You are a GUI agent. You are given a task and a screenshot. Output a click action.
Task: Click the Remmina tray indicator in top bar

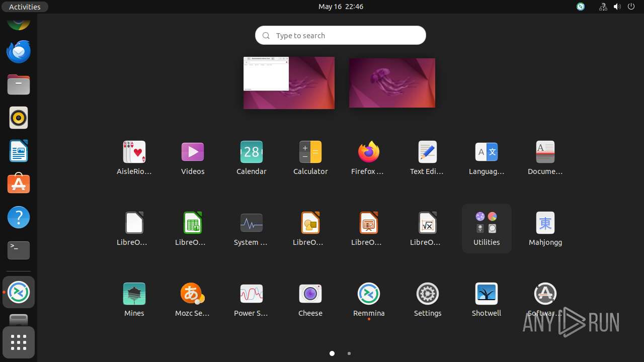581,7
